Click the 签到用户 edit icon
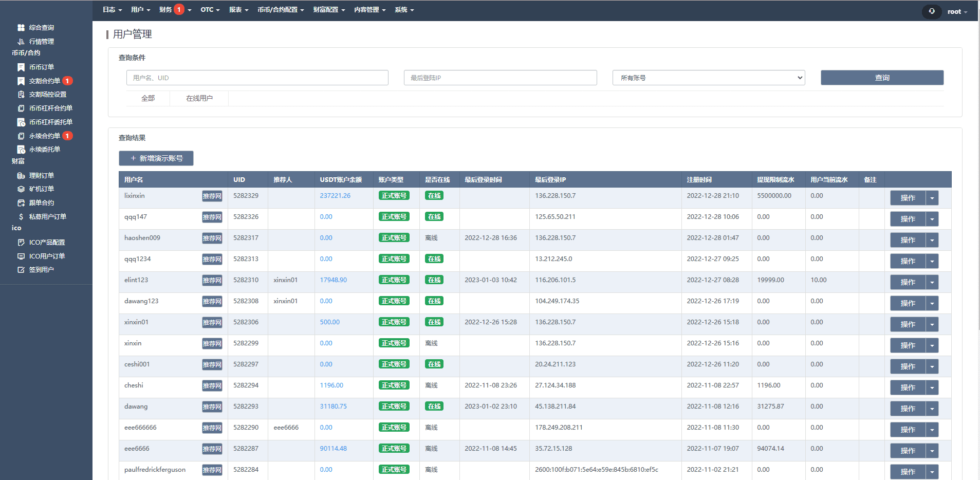 [x=21, y=270]
